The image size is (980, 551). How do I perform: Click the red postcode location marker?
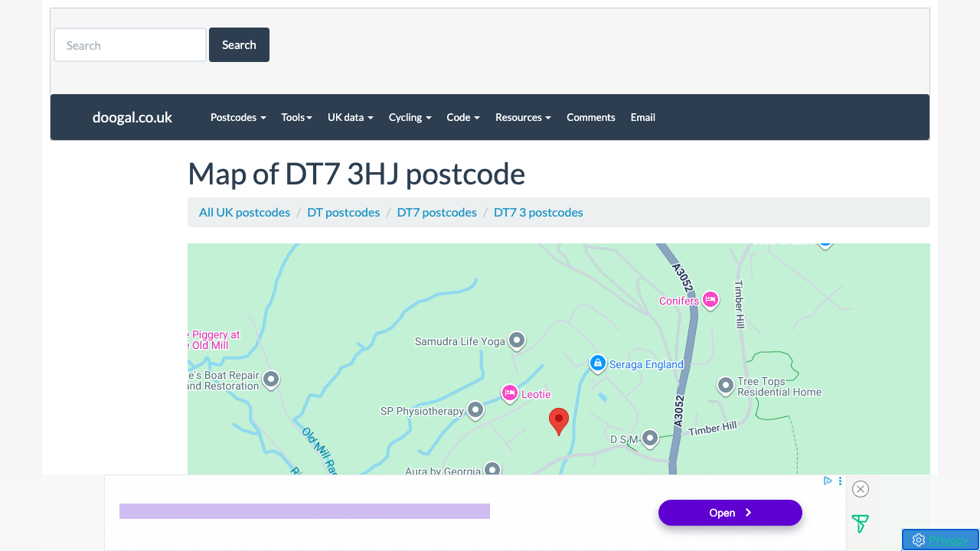559,420
